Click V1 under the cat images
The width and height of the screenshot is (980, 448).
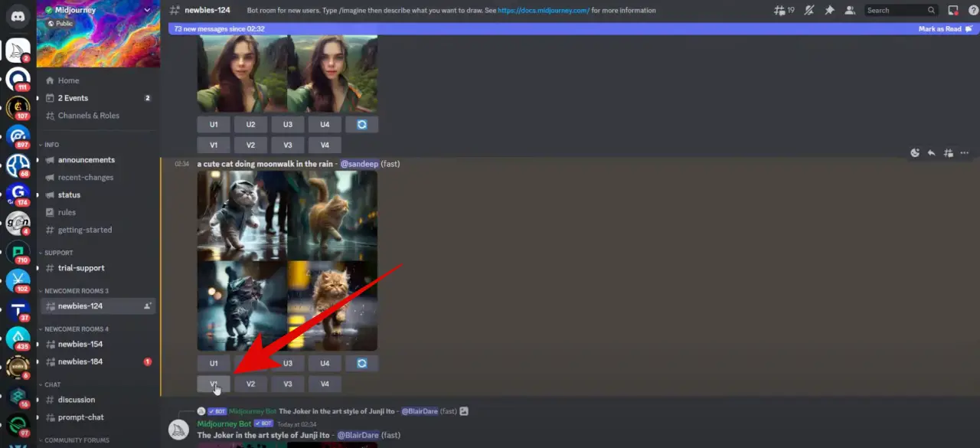pyautogui.click(x=214, y=384)
